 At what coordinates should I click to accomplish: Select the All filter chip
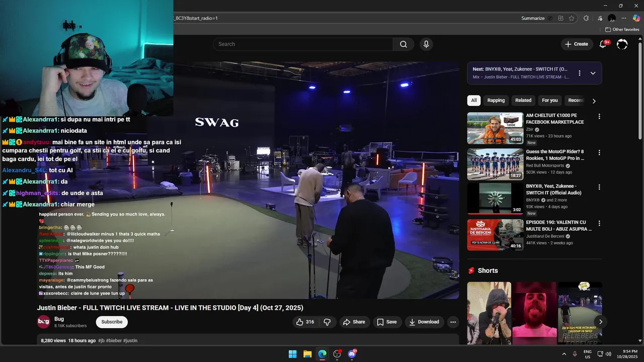coord(473,101)
